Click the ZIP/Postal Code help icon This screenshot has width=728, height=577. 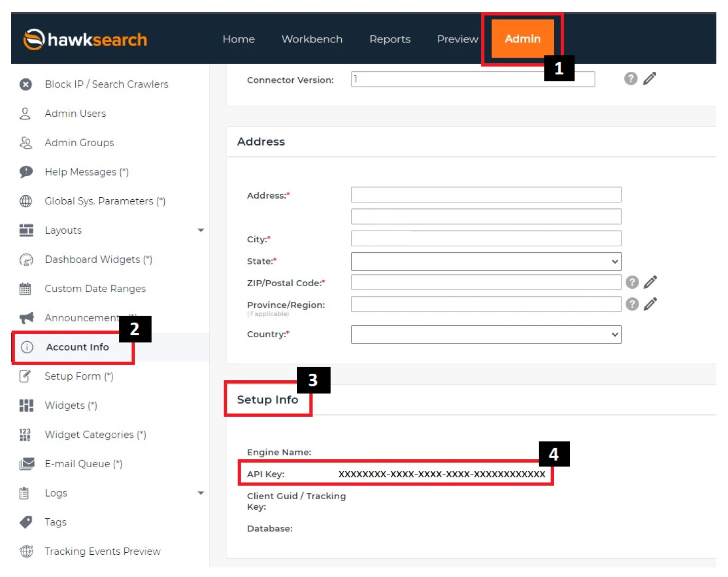(632, 282)
